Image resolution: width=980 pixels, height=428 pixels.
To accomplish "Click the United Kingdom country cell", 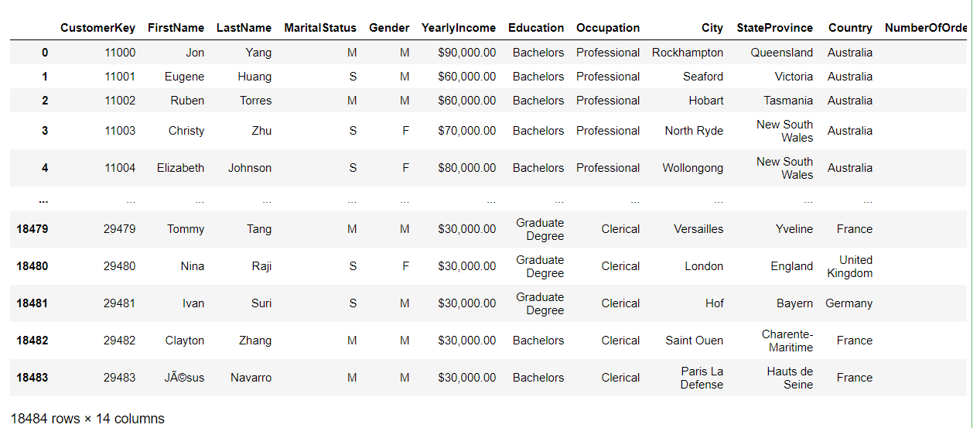I will pos(849,266).
